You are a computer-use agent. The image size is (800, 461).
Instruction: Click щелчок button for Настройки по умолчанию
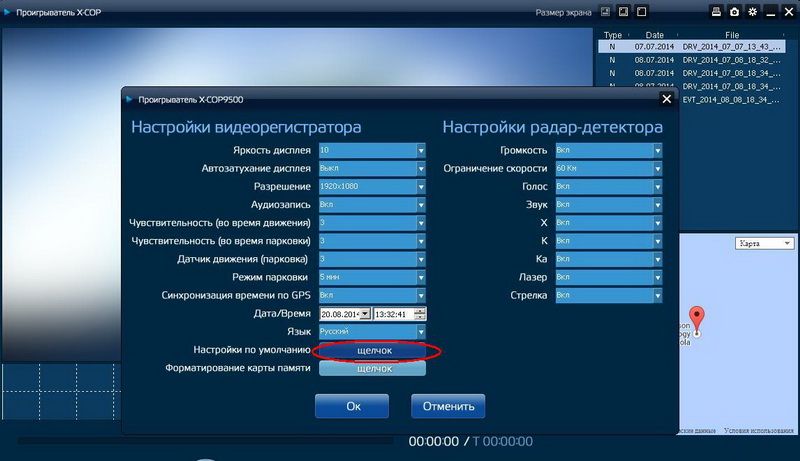coord(374,351)
